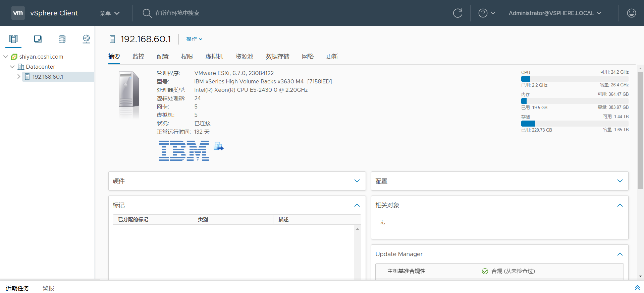
Task: Click the 132 天 uptime value
Action: [x=202, y=132]
